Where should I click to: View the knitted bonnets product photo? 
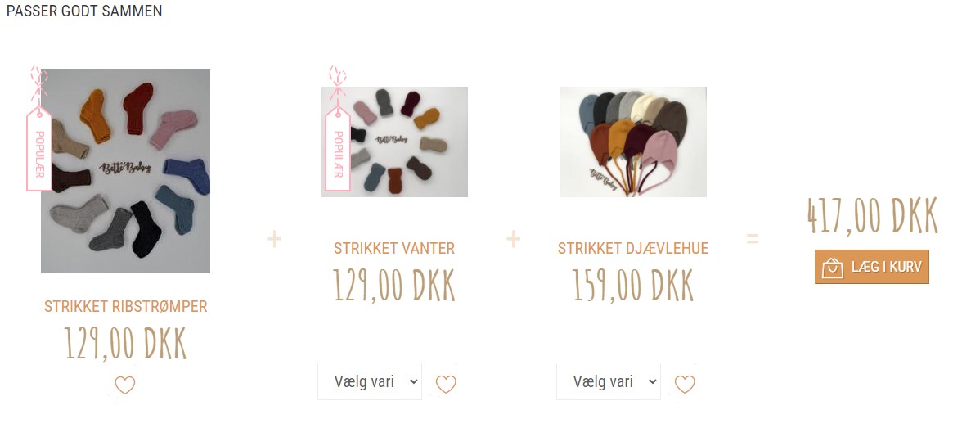point(633,142)
